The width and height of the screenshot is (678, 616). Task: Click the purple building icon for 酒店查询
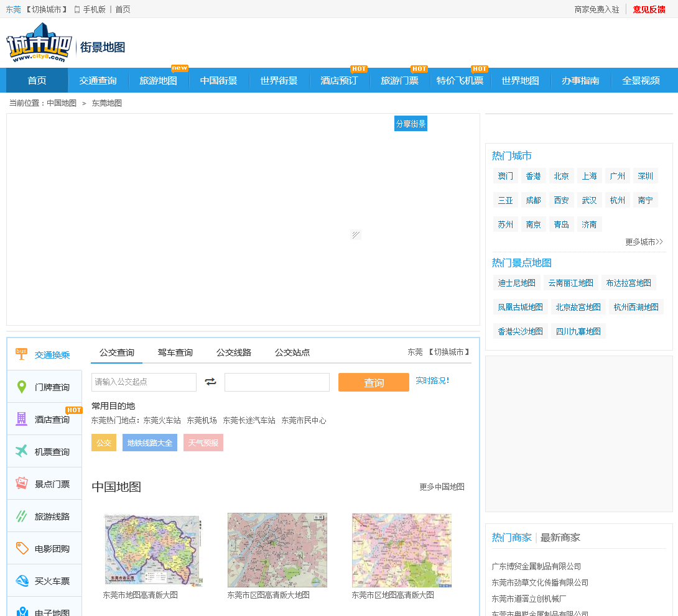pos(22,419)
